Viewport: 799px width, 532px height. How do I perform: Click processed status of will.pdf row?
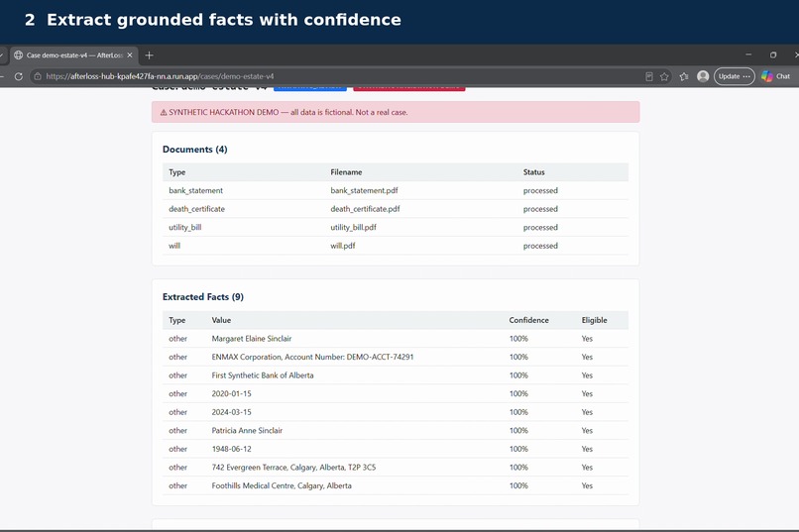(540, 246)
